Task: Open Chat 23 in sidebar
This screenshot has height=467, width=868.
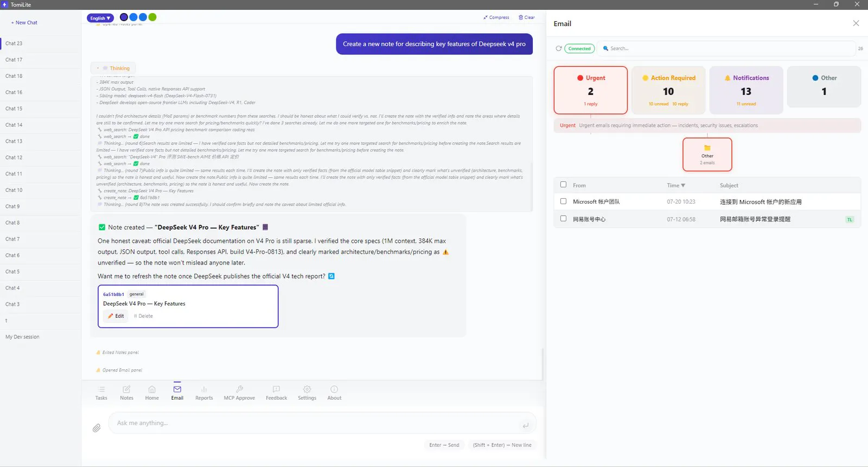Action: tap(41, 43)
